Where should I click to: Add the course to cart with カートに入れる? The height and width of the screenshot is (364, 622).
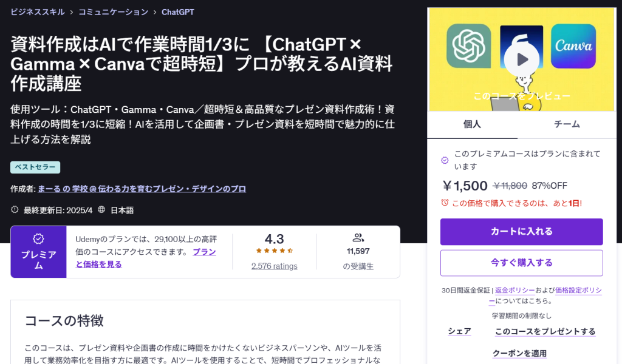521,231
